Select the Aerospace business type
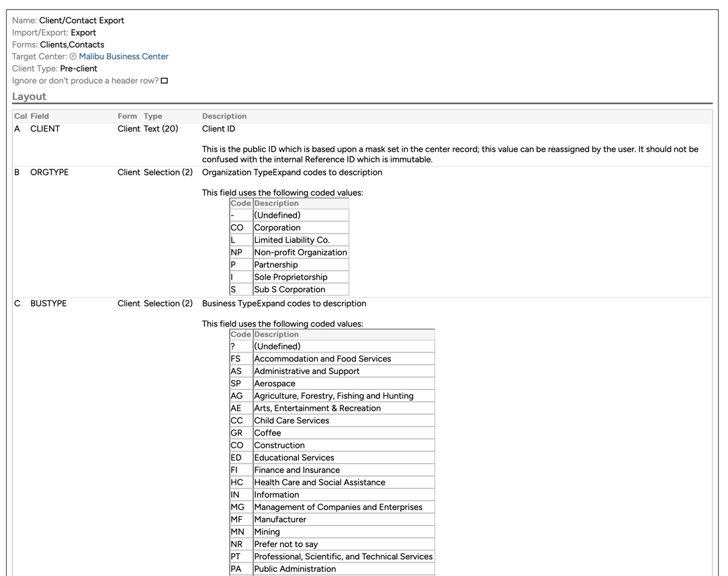The width and height of the screenshot is (728, 576). pyautogui.click(x=275, y=384)
